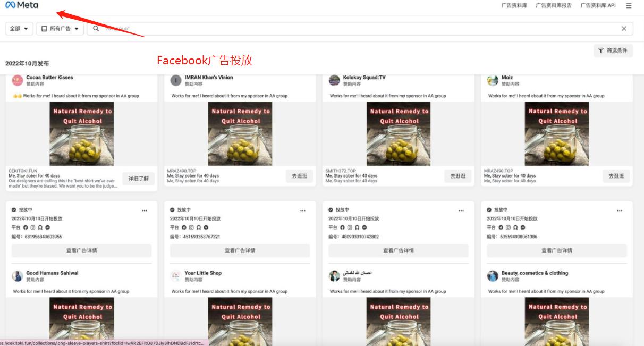
Task: Open the 筛选条件 filter button
Action: [x=613, y=50]
